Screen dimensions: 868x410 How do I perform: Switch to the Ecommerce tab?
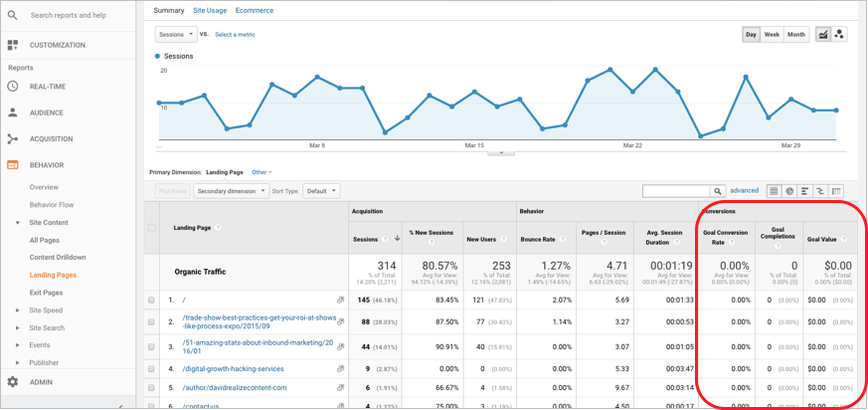coord(255,10)
